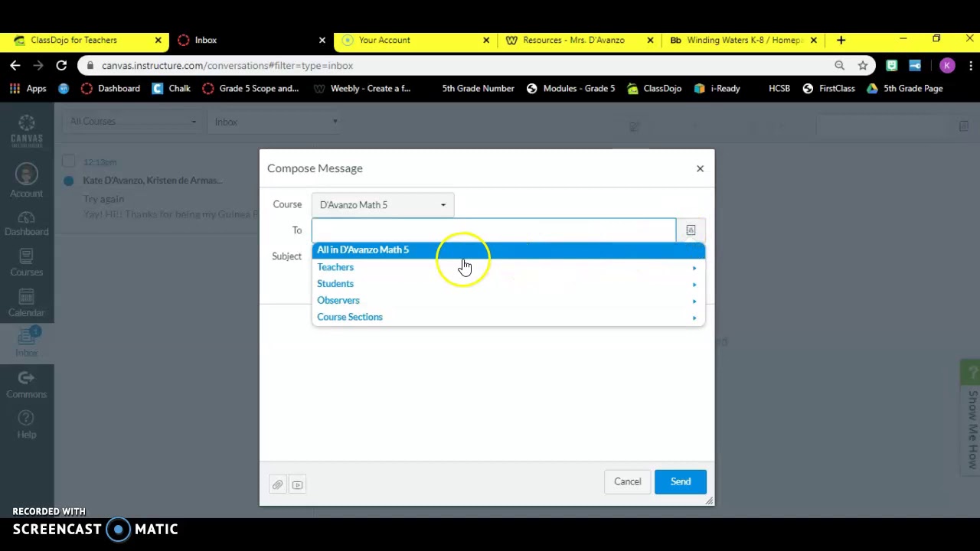Open Courses in Canvas sidebar
This screenshot has width=980, height=551.
[x=27, y=262]
